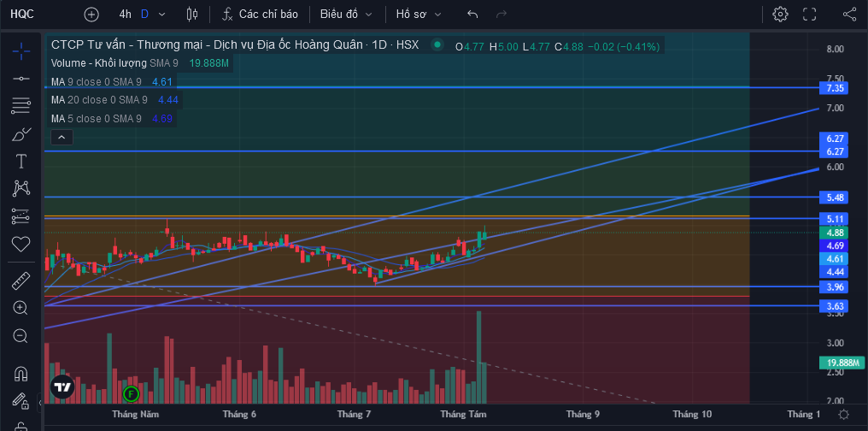The image size is (868, 431).
Task: Click the 3.96 support line price label
Action: [834, 286]
